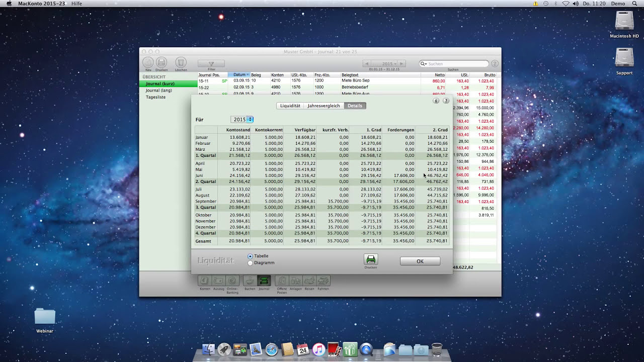Select Journal (lang) in sidebar
The width and height of the screenshot is (644, 362).
pyautogui.click(x=169, y=90)
